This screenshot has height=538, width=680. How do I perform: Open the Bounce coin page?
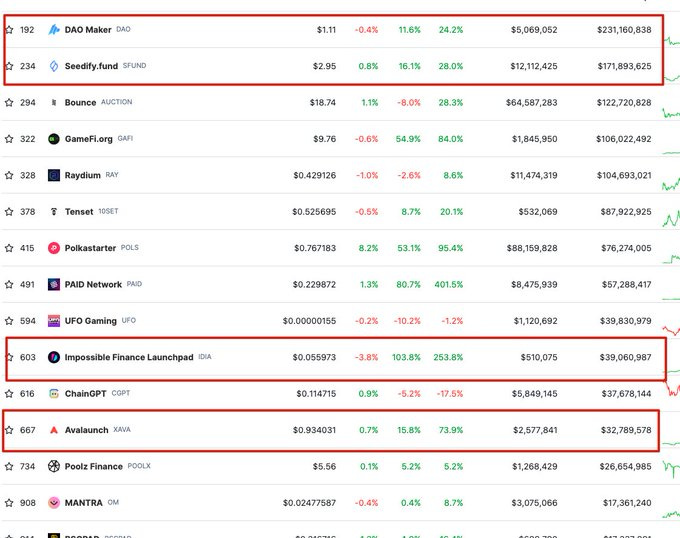80,103
